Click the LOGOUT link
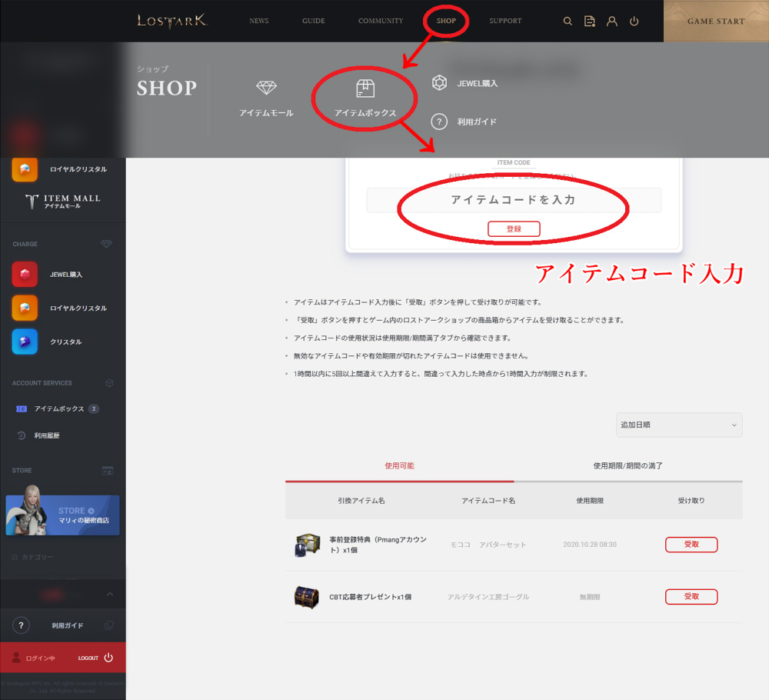The width and height of the screenshot is (769, 700). [x=88, y=658]
